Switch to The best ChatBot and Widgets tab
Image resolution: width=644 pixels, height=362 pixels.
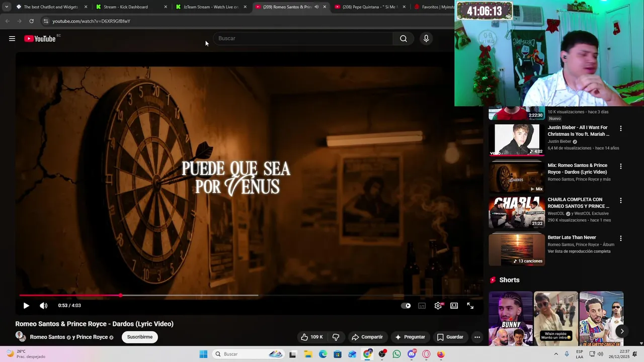click(x=51, y=7)
